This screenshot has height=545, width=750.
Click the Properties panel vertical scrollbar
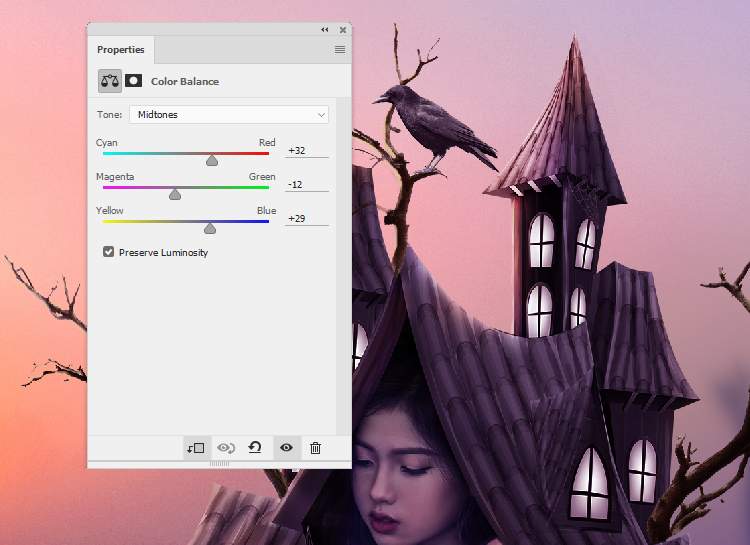[343, 266]
